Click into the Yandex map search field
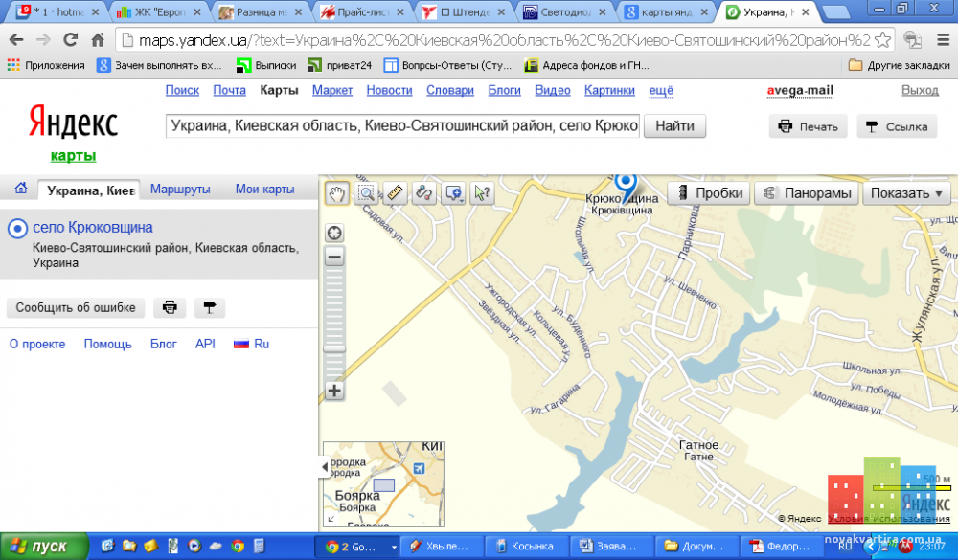958x560 pixels. [x=402, y=125]
